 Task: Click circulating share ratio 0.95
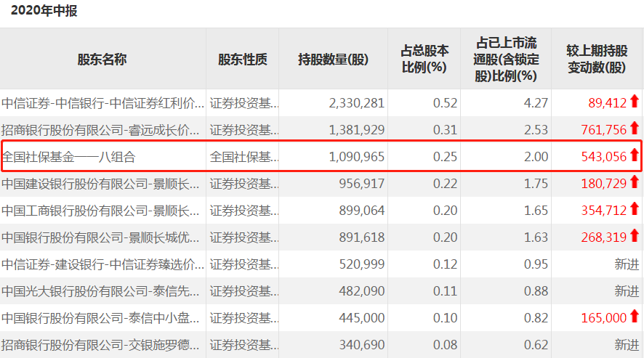[x=536, y=264]
